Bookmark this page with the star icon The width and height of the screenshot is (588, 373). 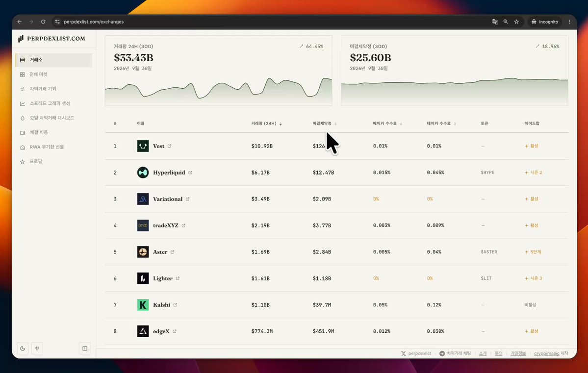pos(516,22)
